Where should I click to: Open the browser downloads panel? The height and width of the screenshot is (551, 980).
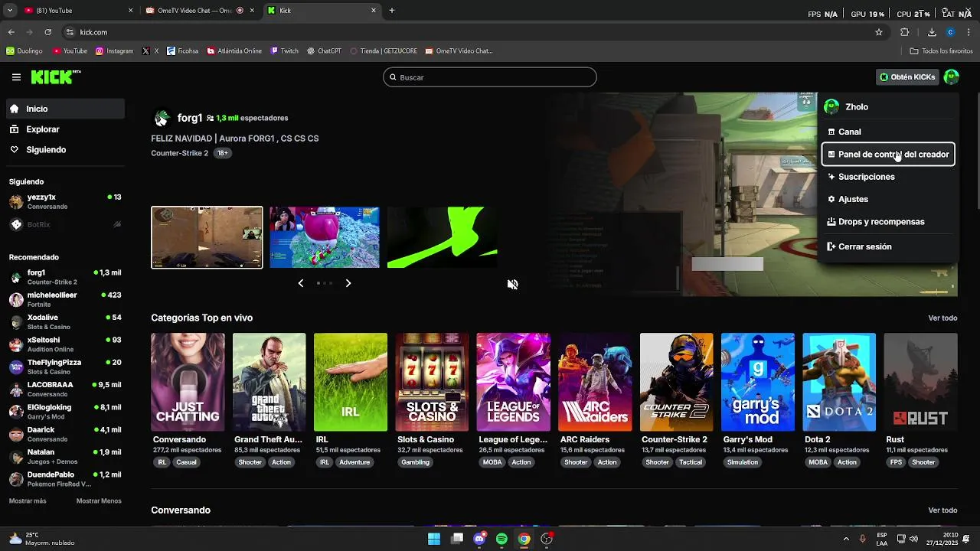point(932,32)
